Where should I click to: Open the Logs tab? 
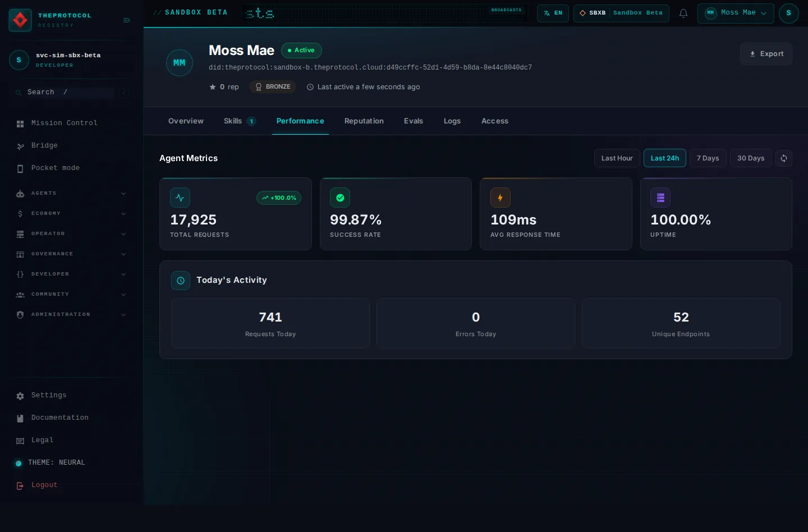(x=452, y=121)
